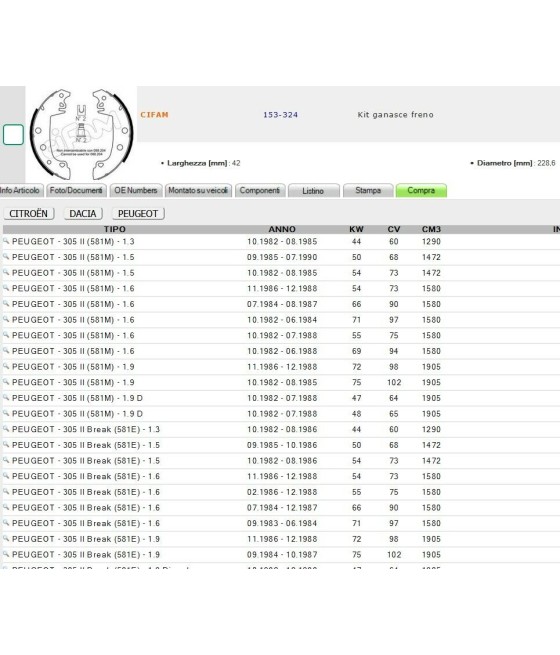Select the Listino tab
The image size is (560, 655).
(x=313, y=190)
